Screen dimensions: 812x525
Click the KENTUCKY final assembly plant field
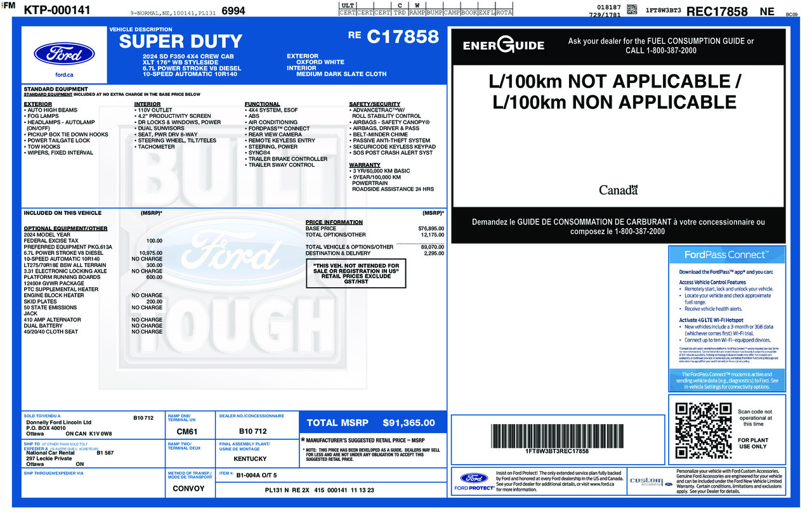click(x=250, y=458)
